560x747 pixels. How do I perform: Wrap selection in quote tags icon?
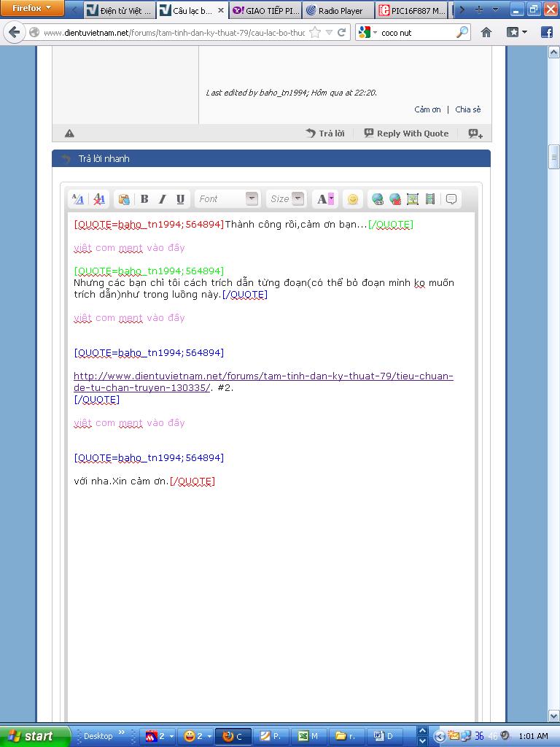(x=451, y=199)
